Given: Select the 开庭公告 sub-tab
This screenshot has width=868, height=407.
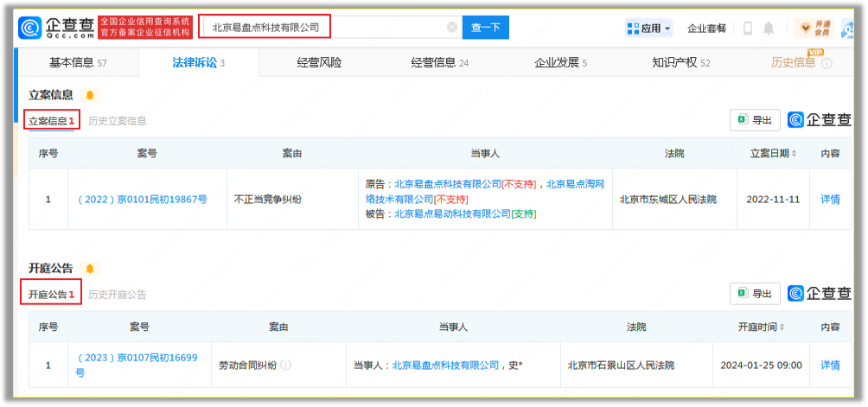Looking at the screenshot, I should 52,295.
